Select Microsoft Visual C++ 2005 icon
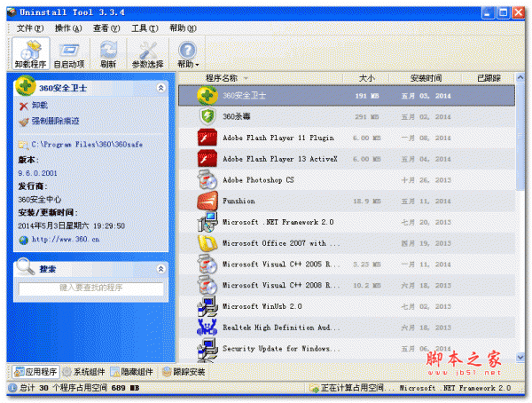 click(x=207, y=264)
